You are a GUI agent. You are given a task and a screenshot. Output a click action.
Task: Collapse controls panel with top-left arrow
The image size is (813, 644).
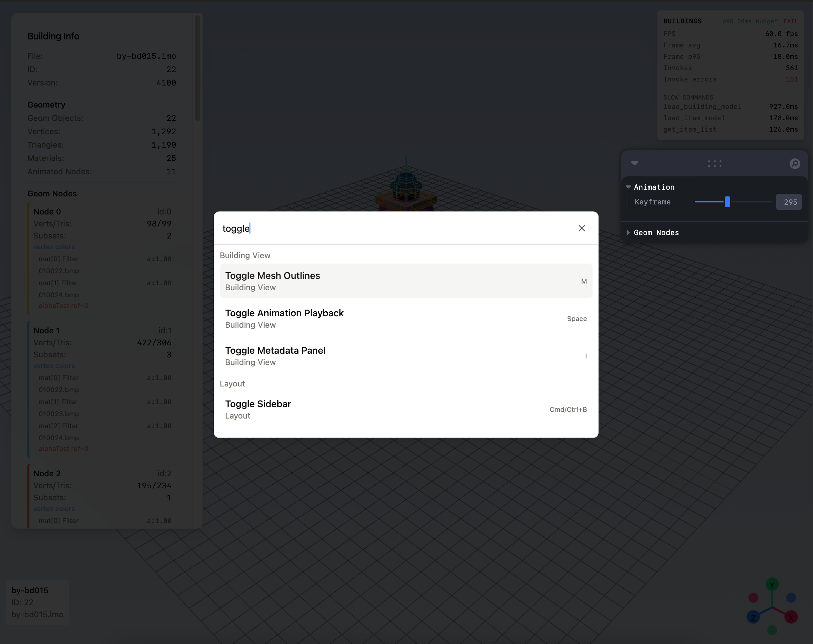(x=634, y=163)
